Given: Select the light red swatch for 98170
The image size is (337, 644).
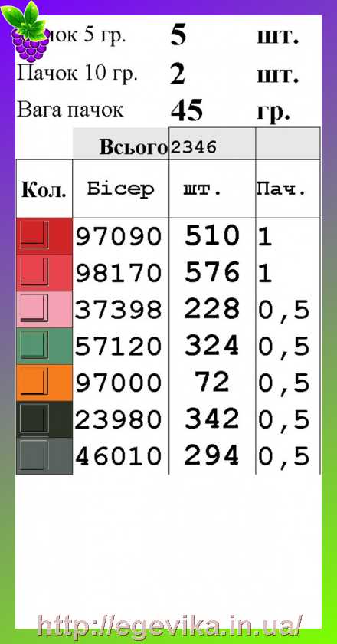Looking at the screenshot, I should pos(44,273).
